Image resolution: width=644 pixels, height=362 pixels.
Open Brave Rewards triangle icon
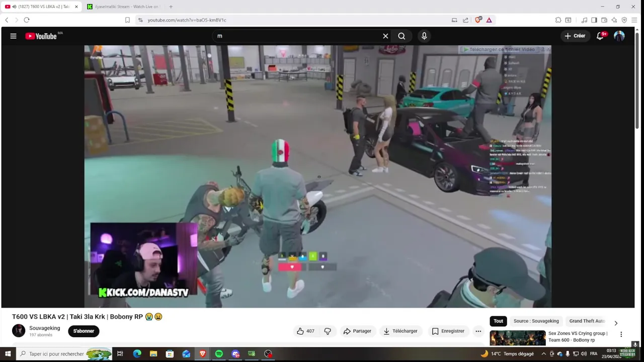point(489,20)
